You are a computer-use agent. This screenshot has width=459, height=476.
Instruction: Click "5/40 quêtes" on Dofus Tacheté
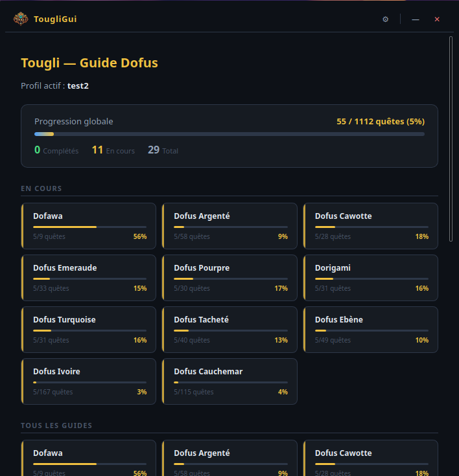(192, 340)
